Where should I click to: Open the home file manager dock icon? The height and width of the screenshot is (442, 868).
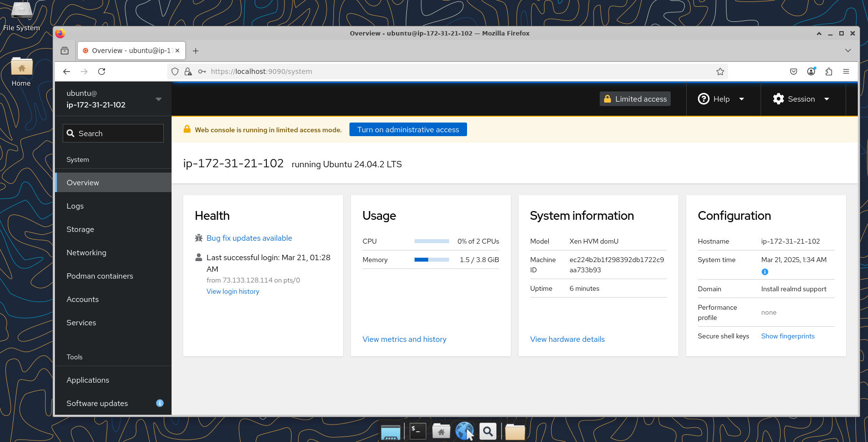tap(441, 431)
